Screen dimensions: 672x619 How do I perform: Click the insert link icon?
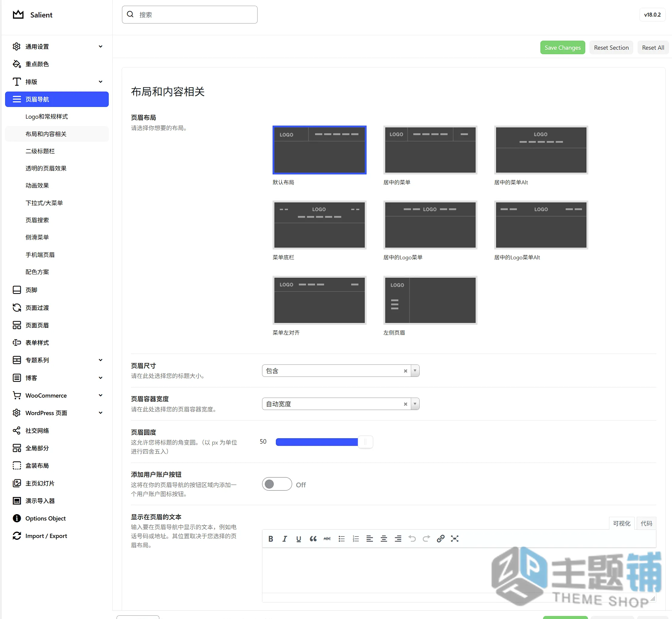[x=440, y=539]
